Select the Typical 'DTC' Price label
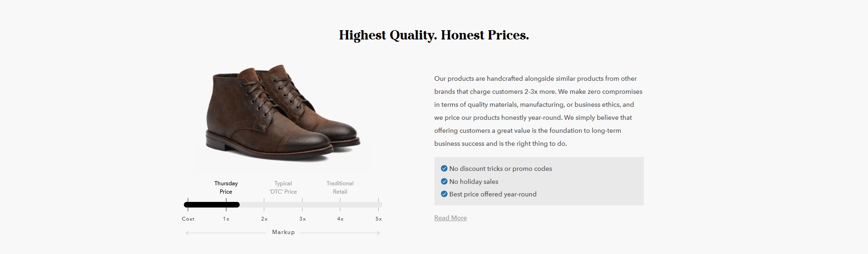Screen dimensions: 868x254 coord(283,188)
